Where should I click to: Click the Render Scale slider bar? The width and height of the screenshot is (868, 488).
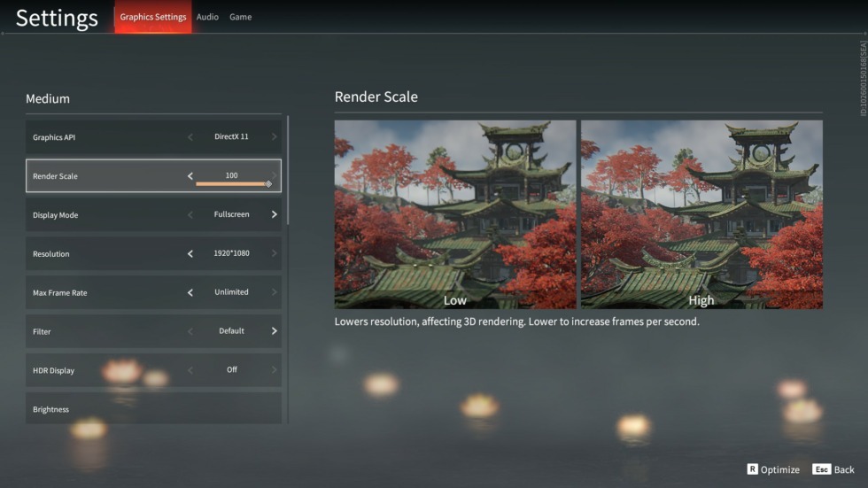tap(231, 183)
